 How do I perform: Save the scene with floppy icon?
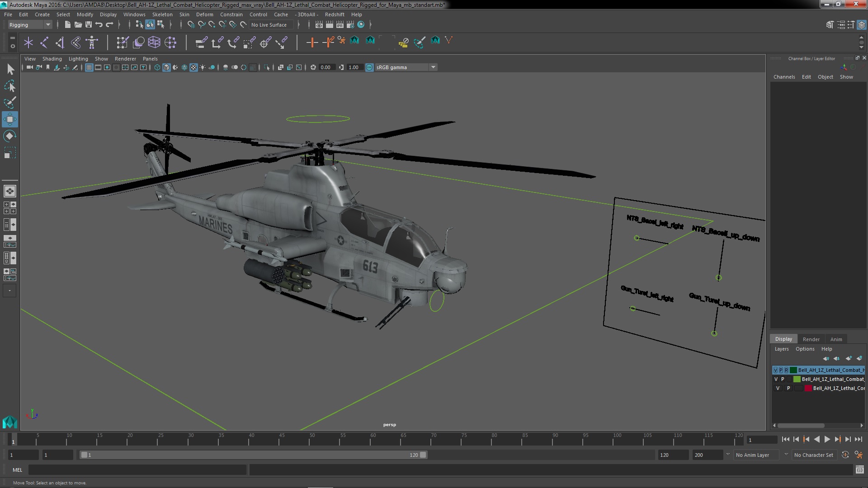click(89, 24)
